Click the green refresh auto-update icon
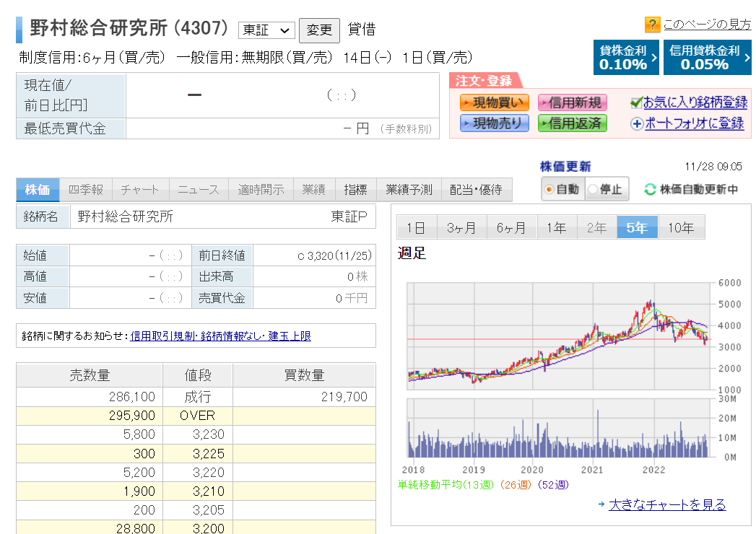This screenshot has width=756, height=534. tap(650, 189)
